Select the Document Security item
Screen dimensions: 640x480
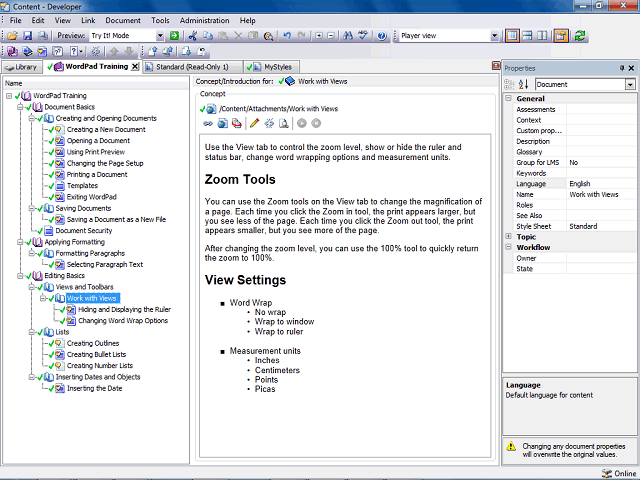(84, 231)
